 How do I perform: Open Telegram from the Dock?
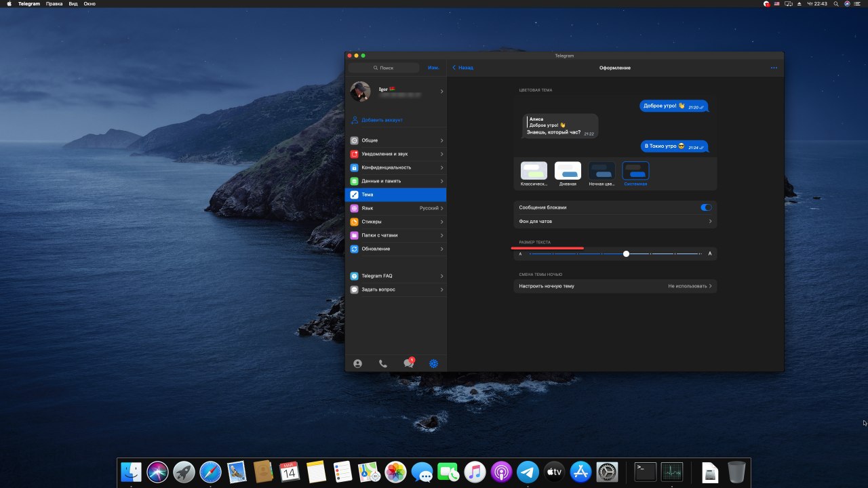click(528, 472)
